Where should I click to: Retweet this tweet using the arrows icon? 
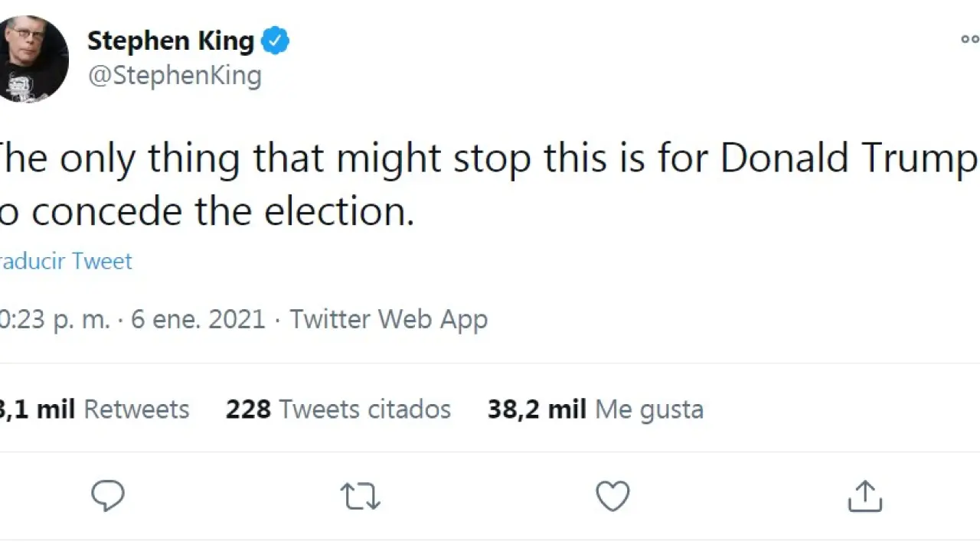pos(360,496)
